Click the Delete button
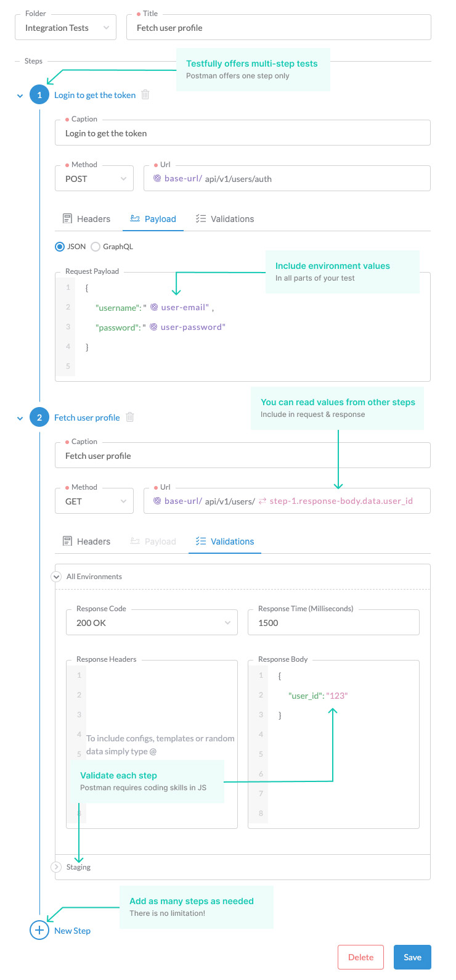Image resolution: width=456 pixels, height=980 pixels. click(x=360, y=957)
